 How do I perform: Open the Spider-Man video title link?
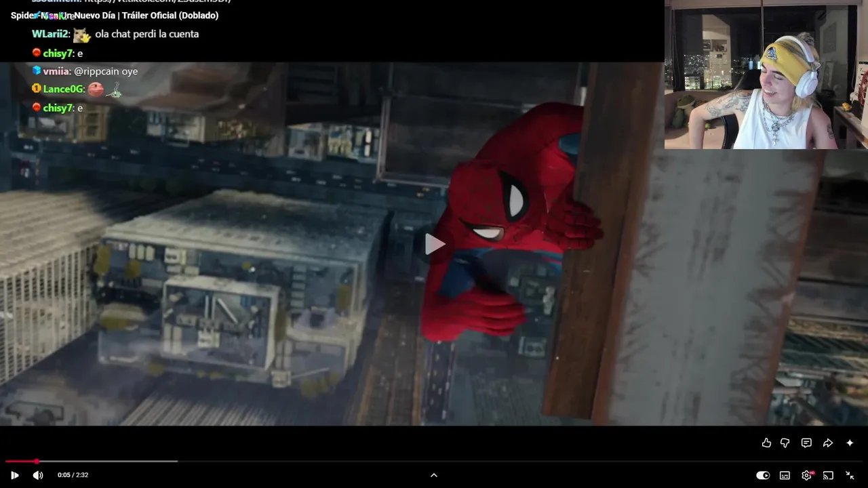pos(115,16)
